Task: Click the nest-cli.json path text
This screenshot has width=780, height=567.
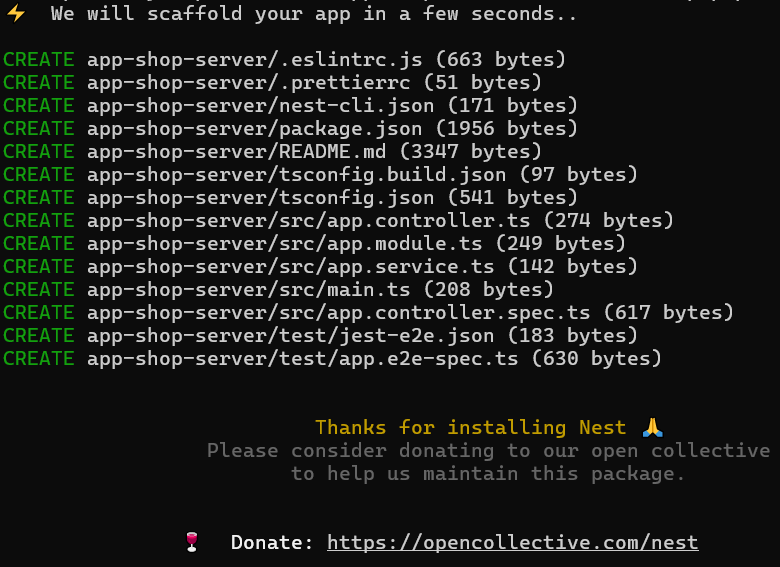Action: [261, 105]
